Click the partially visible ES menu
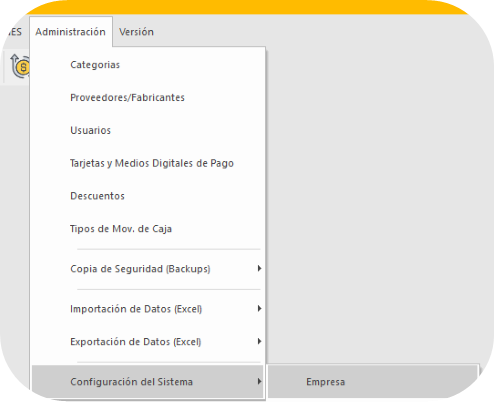 15,32
